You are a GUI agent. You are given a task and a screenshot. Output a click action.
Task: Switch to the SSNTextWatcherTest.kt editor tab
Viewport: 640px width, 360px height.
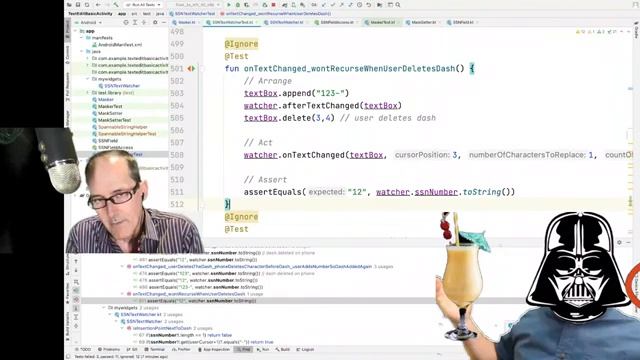point(232,22)
